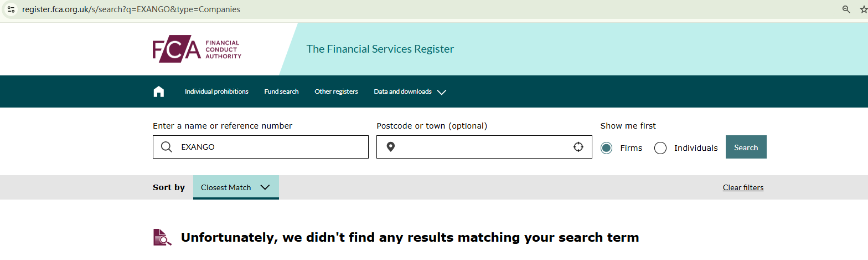Click the browser zoom magnifier icon
The image size is (868, 260).
[846, 9]
